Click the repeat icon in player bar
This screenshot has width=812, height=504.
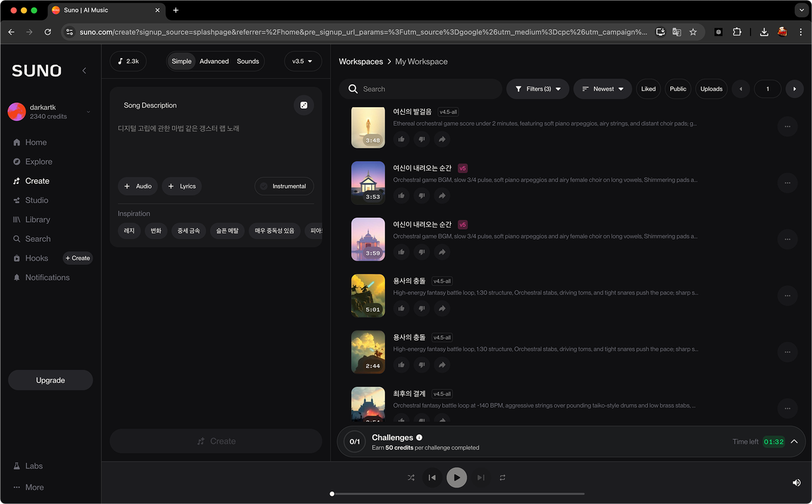point(502,478)
